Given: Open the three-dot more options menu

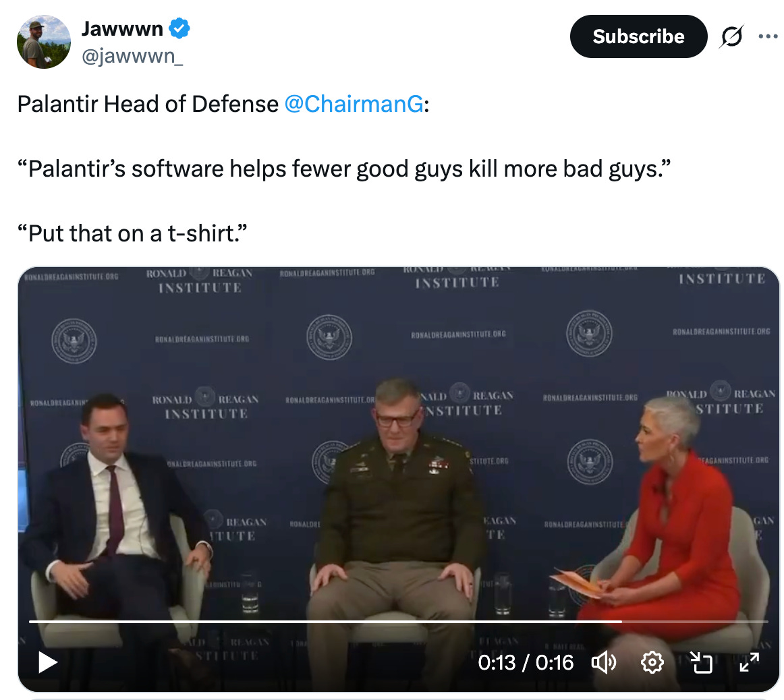Looking at the screenshot, I should 768,36.
